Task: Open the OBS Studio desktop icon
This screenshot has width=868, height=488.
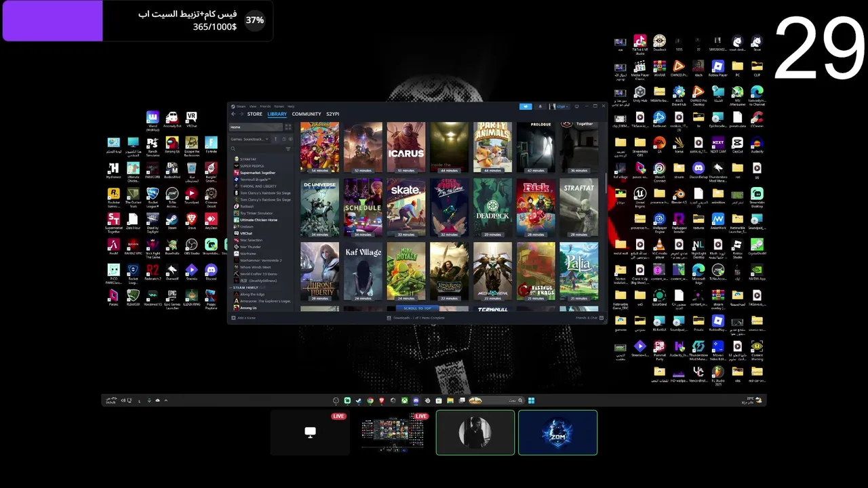Action: pyautogui.click(x=192, y=247)
